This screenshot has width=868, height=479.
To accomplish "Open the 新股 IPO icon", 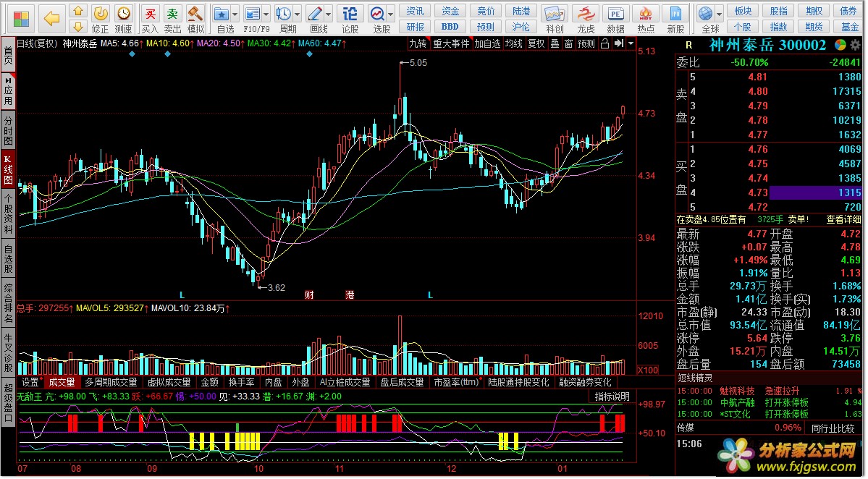I will click(x=675, y=14).
